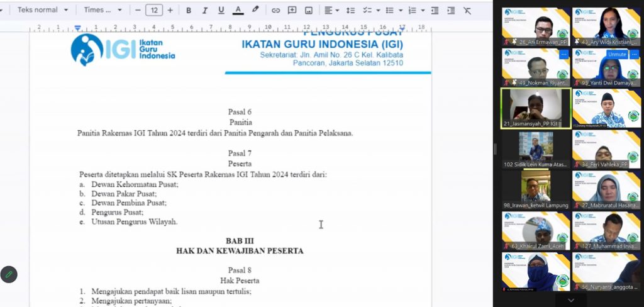The image size is (644, 307).
Task: Click the IGI Ikatan Guru Indonesia logo
Action: coord(123,49)
